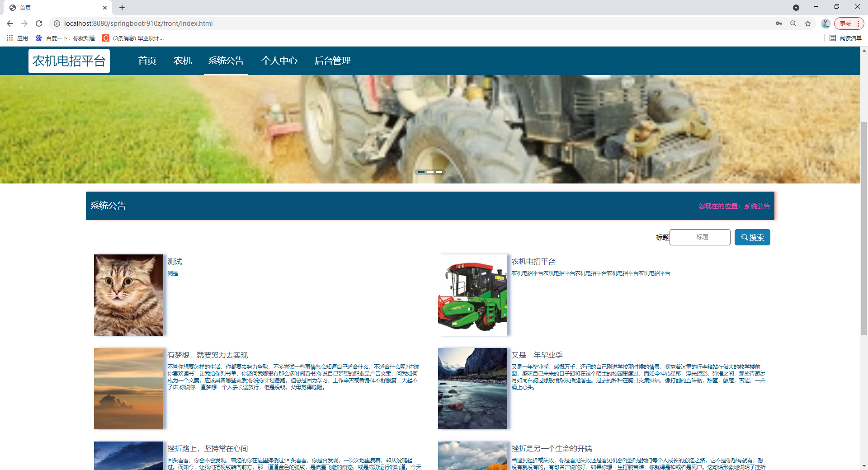868x470 pixels.
Task: Open 个人中心 in navigation
Action: pos(279,61)
